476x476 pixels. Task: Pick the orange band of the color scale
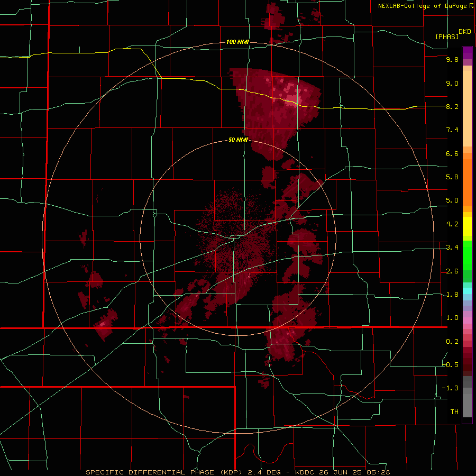pos(467,182)
